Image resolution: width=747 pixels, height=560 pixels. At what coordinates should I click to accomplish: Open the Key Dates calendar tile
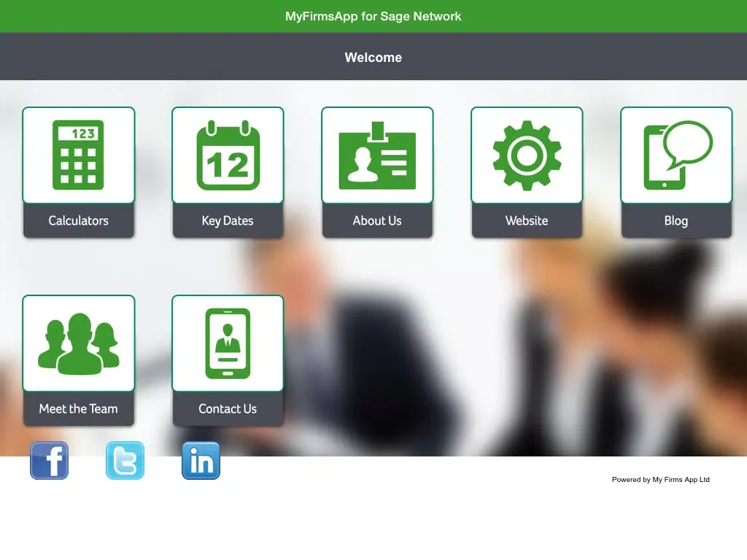pos(228,172)
